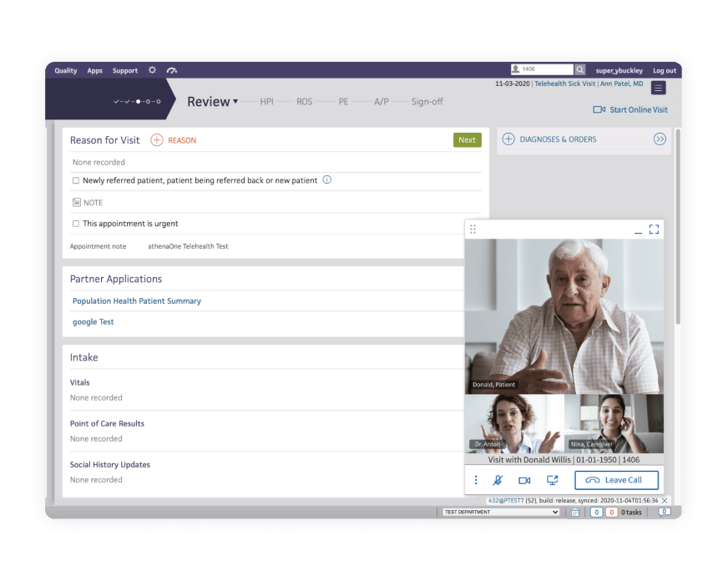Screen dimensions: 728x581
Task: Click the Ann Patel, MD link
Action: [622, 83]
